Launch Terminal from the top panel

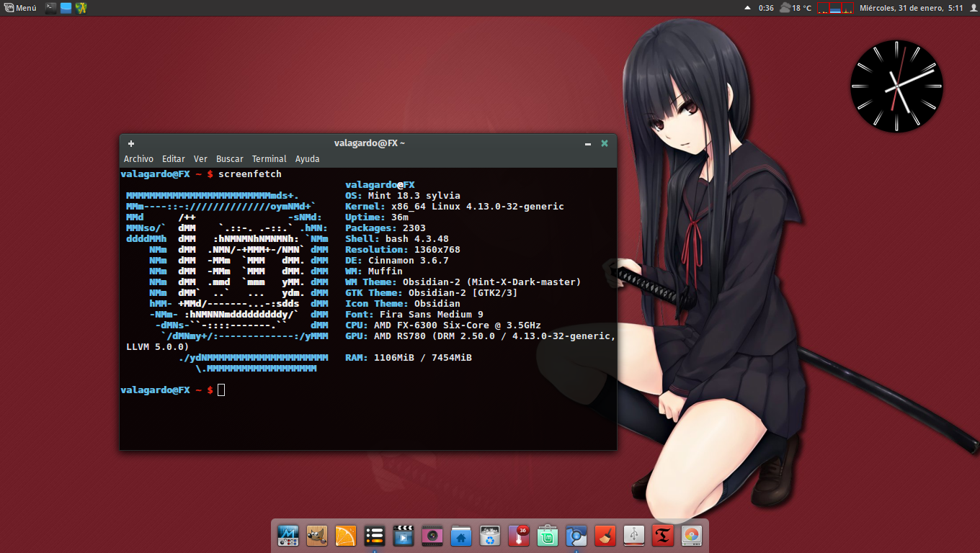click(50, 8)
